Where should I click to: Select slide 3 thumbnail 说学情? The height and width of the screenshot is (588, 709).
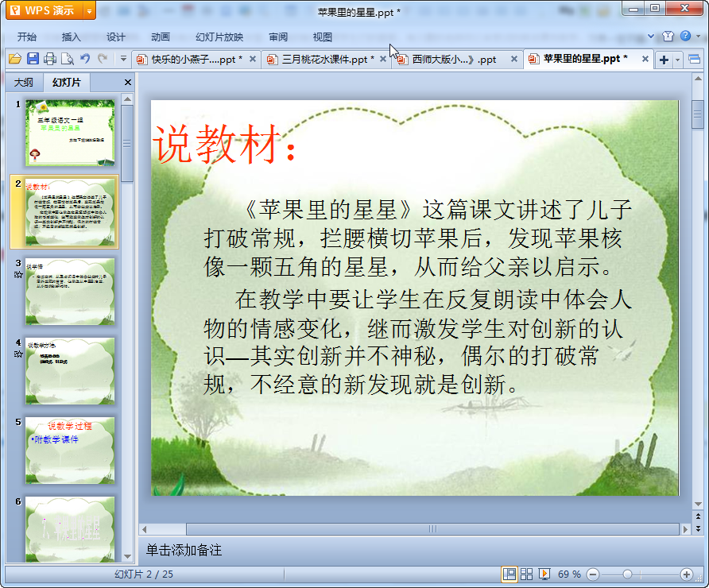pyautogui.click(x=70, y=292)
